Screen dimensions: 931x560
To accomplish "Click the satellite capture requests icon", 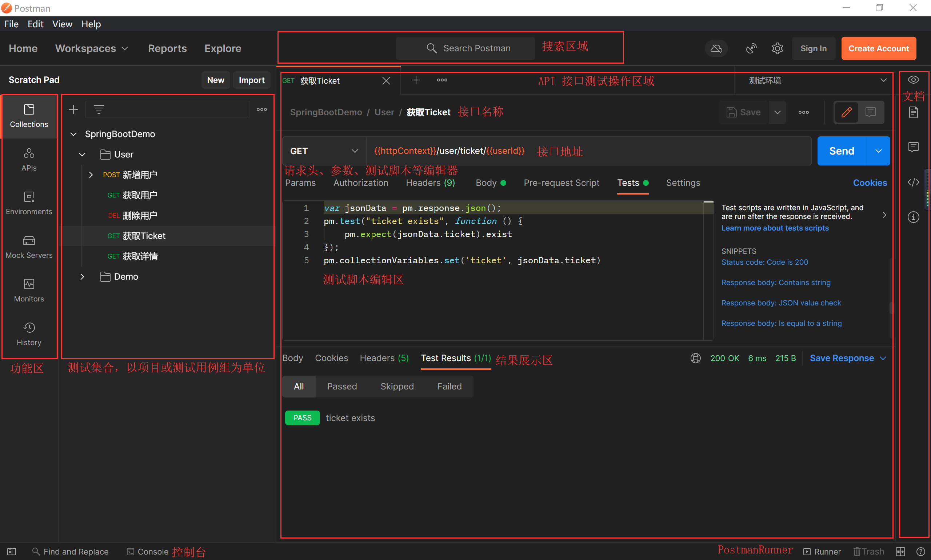I will pos(751,48).
